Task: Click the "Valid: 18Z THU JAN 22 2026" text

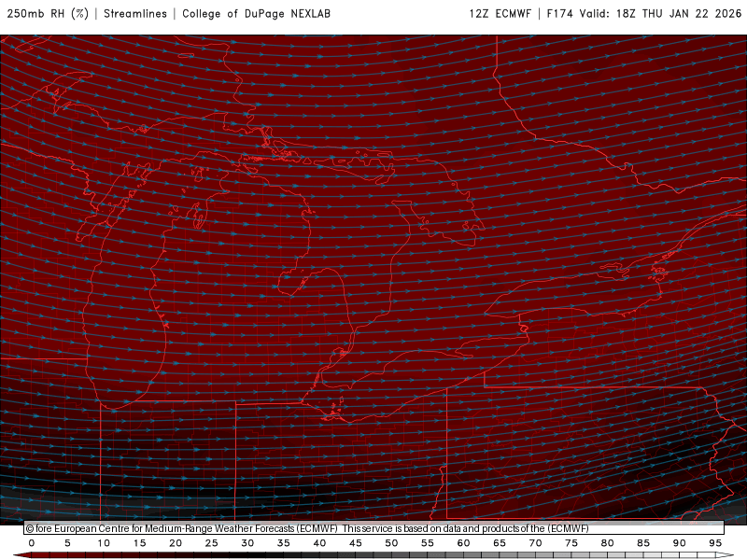Action: pos(660,14)
